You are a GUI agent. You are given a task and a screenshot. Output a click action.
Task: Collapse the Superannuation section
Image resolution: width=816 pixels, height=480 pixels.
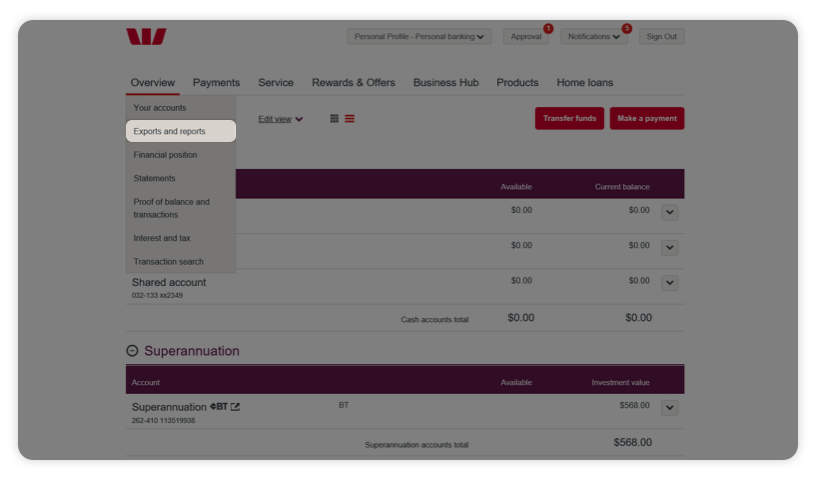tap(132, 351)
